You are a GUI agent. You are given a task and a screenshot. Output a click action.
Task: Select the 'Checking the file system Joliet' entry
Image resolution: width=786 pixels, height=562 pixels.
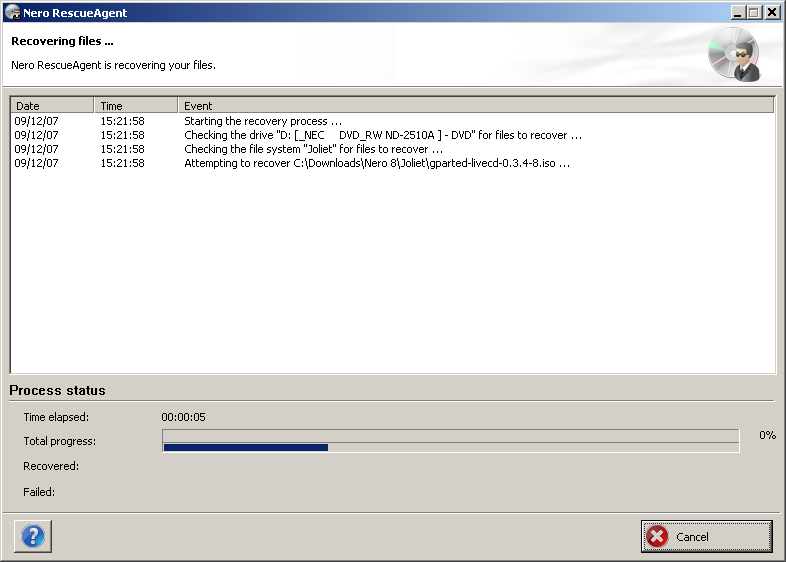(392, 149)
